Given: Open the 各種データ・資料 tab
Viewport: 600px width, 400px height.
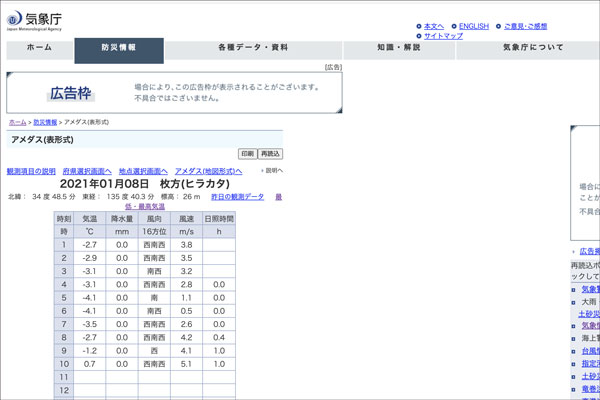Looking at the screenshot, I should [x=252, y=48].
